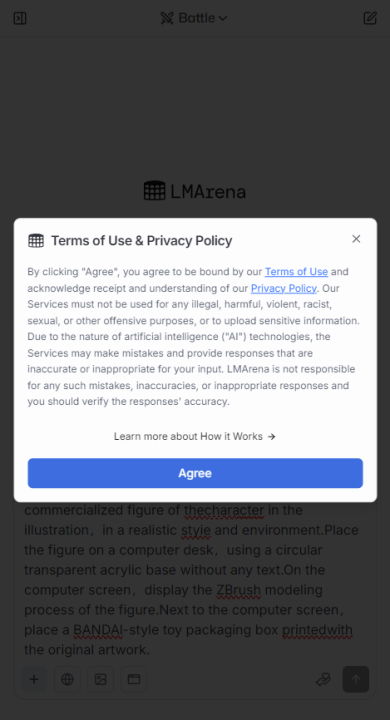Click the crossed swords Battle icon
Screen dimensions: 390x720
pos(167,18)
